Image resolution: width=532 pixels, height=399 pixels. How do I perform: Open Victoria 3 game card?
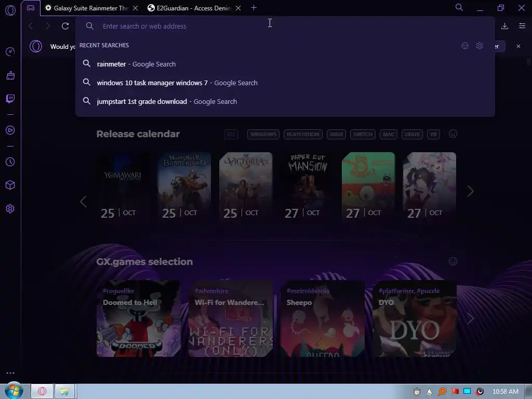(x=246, y=187)
